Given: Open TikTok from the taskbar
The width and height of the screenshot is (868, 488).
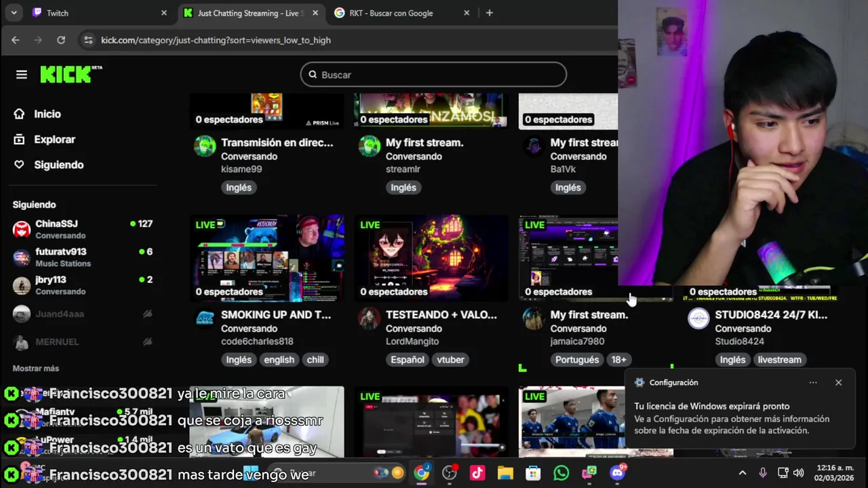Looking at the screenshot, I should click(x=477, y=473).
